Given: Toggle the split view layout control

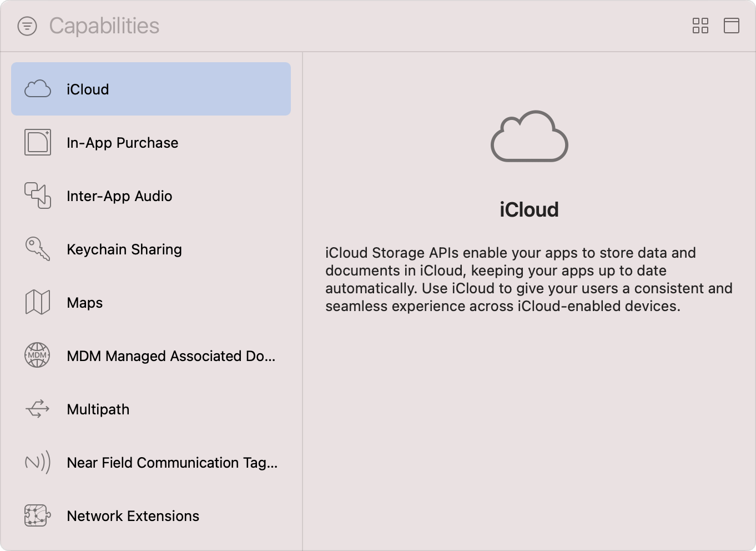Looking at the screenshot, I should click(x=732, y=26).
